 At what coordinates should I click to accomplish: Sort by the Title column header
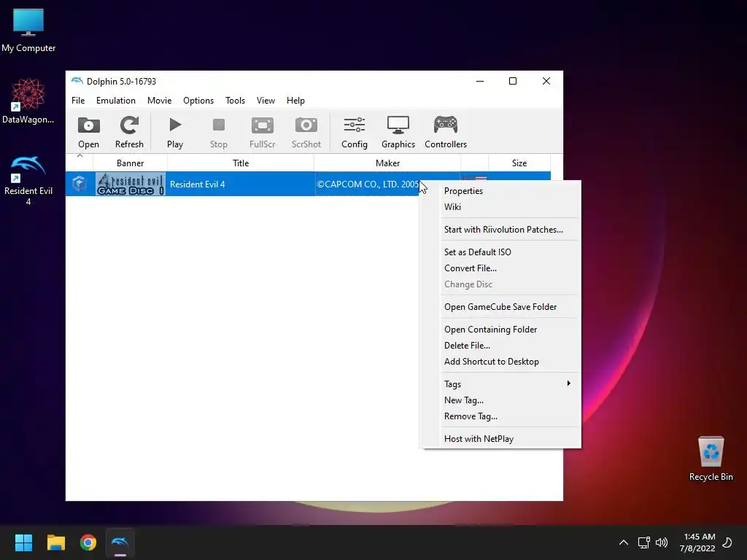[241, 163]
